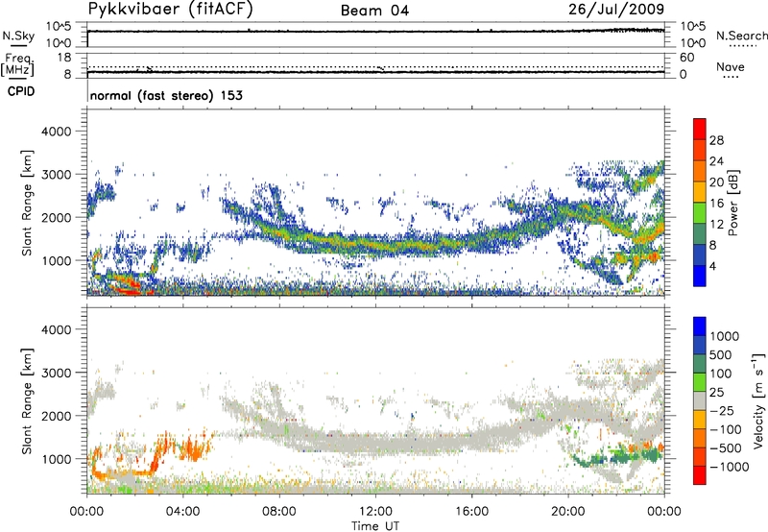Click 'Slant Range [km]' label of the power panel

[x=27, y=203]
